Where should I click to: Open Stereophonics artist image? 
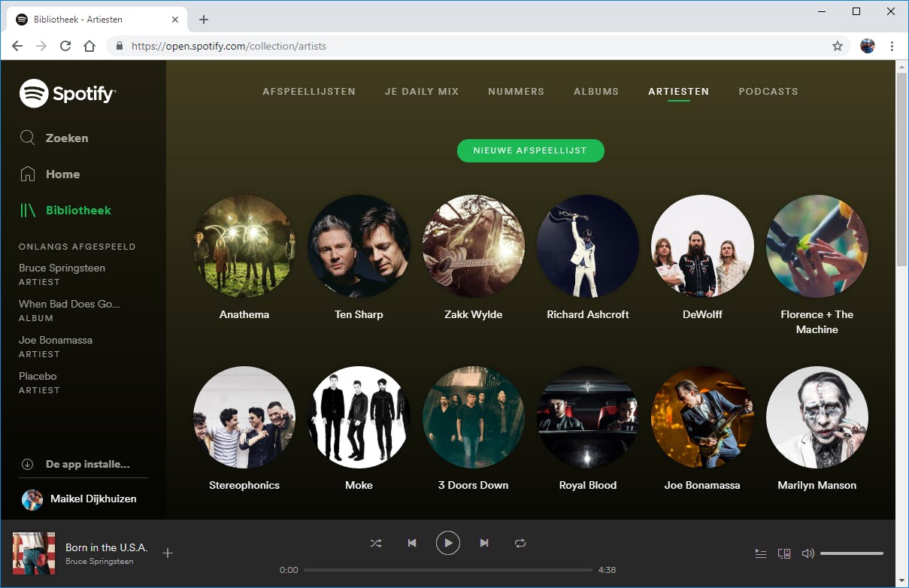(244, 417)
